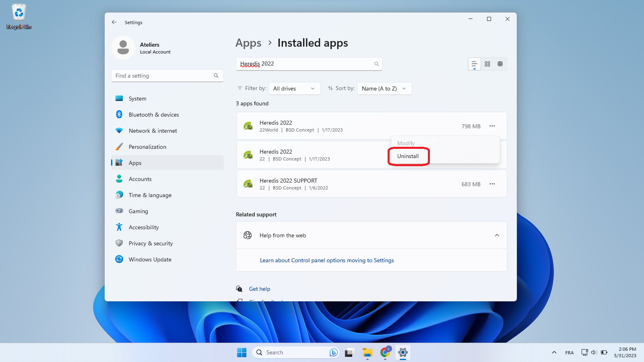Open Bluetooth & devices settings
The image size is (644, 362).
[x=153, y=115]
